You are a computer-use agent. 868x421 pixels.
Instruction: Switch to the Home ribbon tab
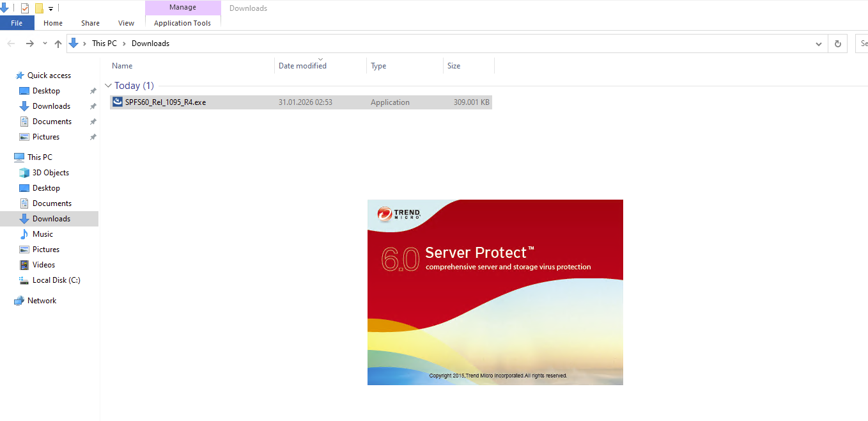coord(53,23)
